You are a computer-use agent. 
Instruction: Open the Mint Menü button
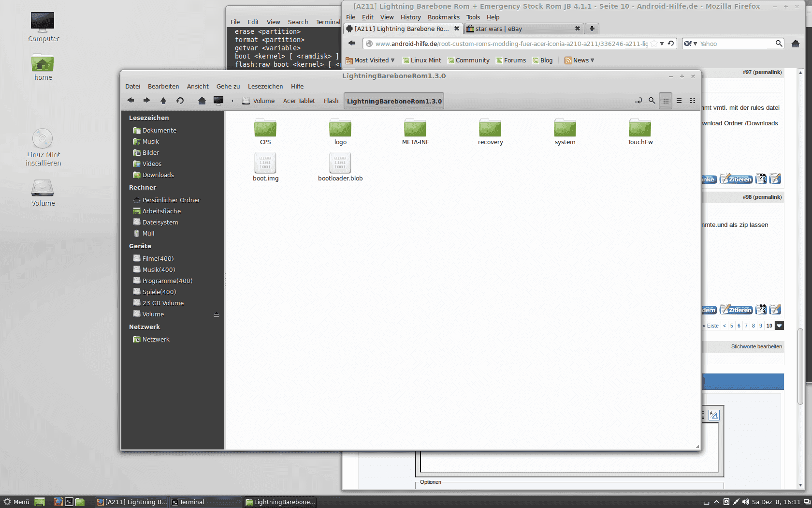pyautogui.click(x=16, y=502)
